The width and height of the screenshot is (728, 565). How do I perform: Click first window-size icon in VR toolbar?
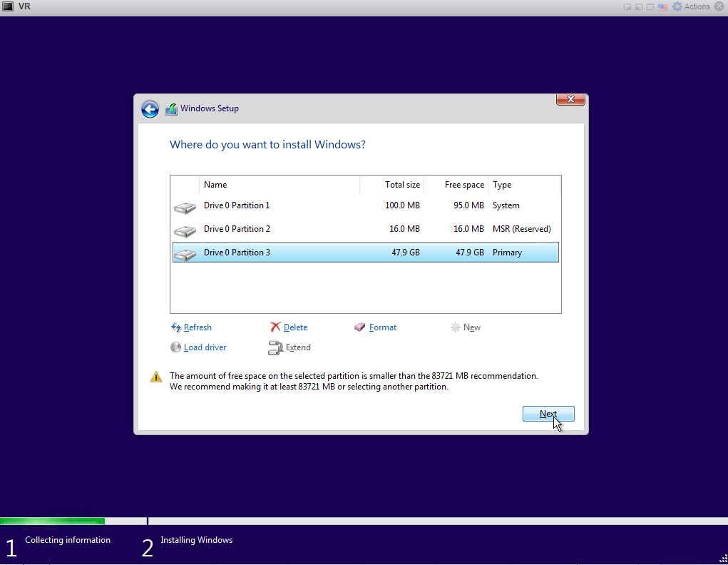pyautogui.click(x=627, y=7)
